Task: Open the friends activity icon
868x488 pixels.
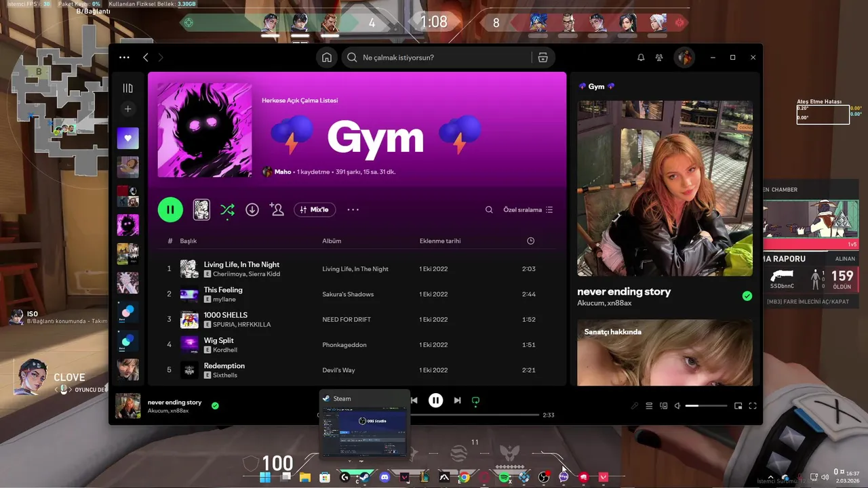Action: pyautogui.click(x=659, y=58)
